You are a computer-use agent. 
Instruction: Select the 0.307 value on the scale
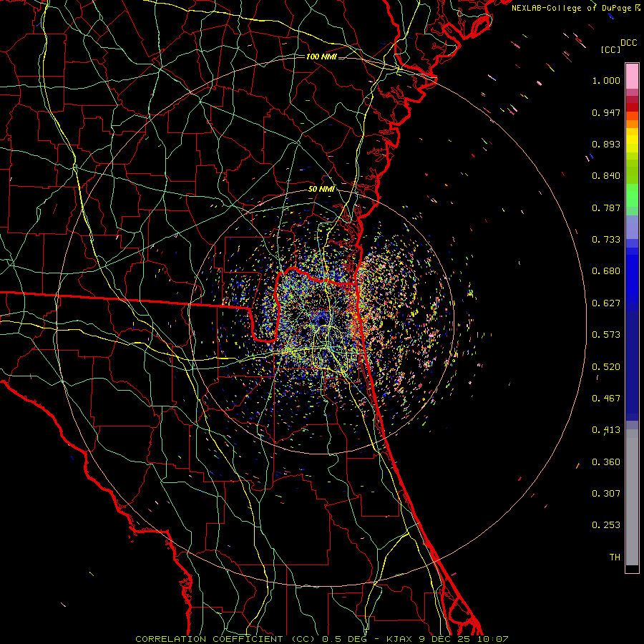point(606,494)
